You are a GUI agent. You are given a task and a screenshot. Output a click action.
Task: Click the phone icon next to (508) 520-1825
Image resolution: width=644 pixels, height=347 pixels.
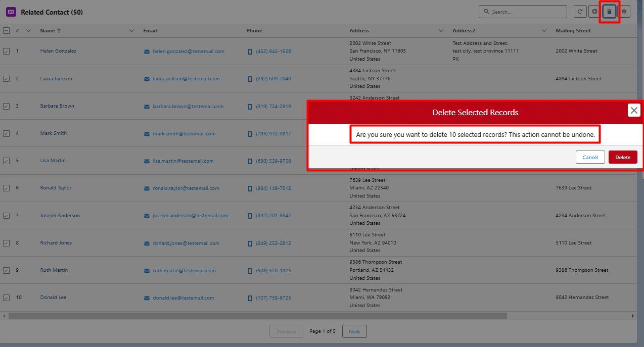click(x=250, y=271)
